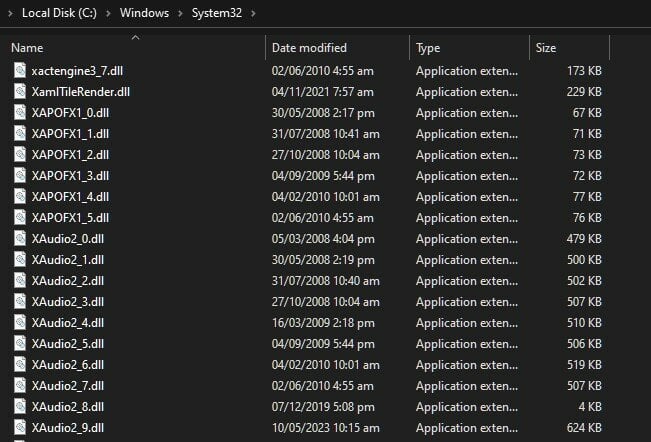Click the XAudio2_8.dll file icon
Screen dimensions: 651x442
(20, 407)
